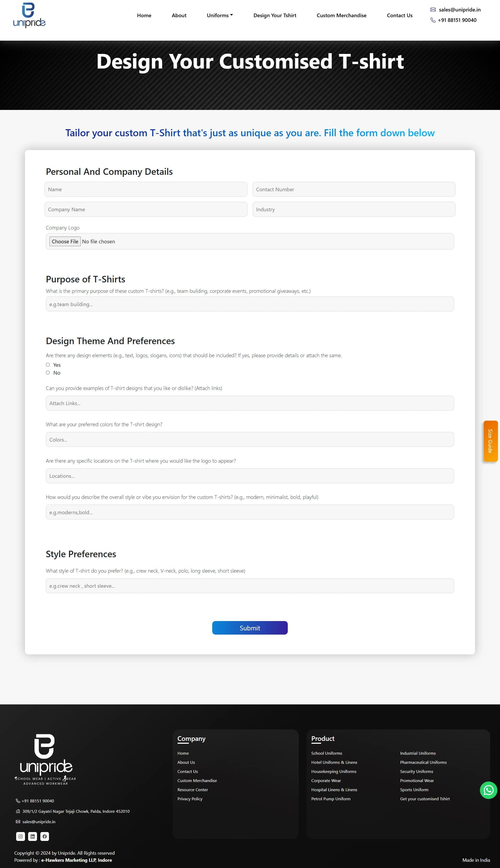Select the No radio for design elements
Viewport: 500px width, 868px height.
pyautogui.click(x=48, y=372)
